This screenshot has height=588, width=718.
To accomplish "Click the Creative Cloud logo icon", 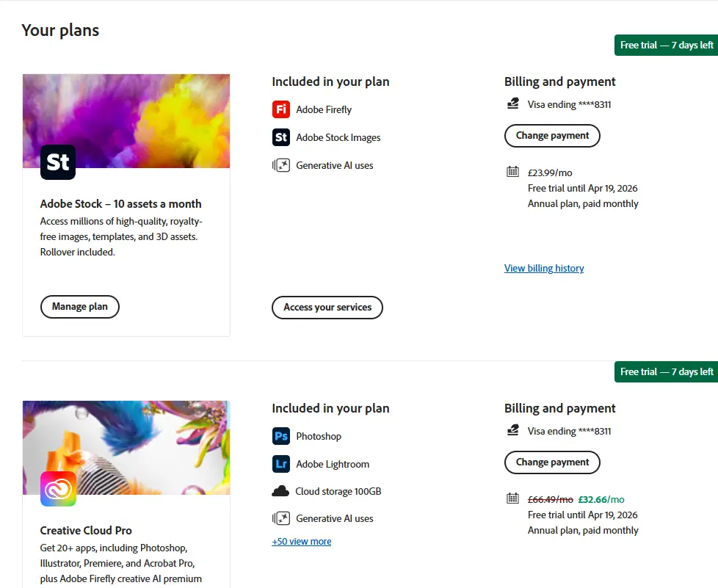I will coord(58,489).
